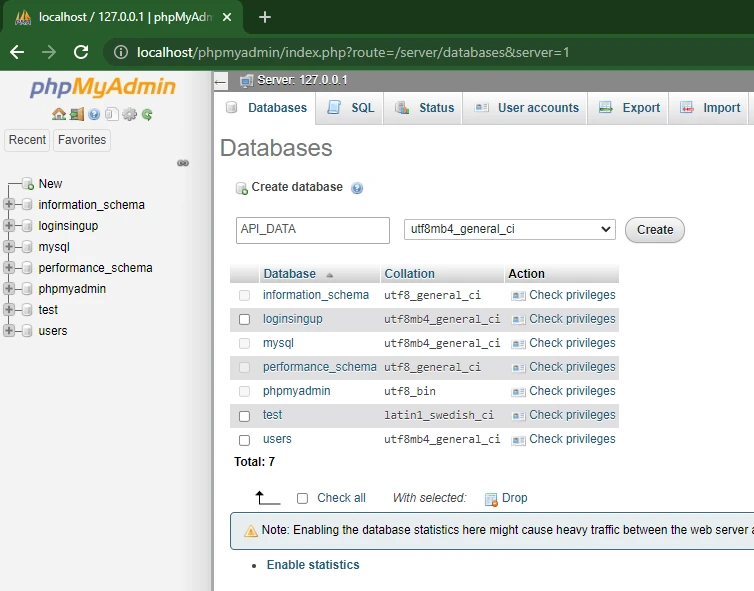Screen dimensions: 754x591
Task: Click privileges icon for information_schema row
Action: tap(518, 296)
